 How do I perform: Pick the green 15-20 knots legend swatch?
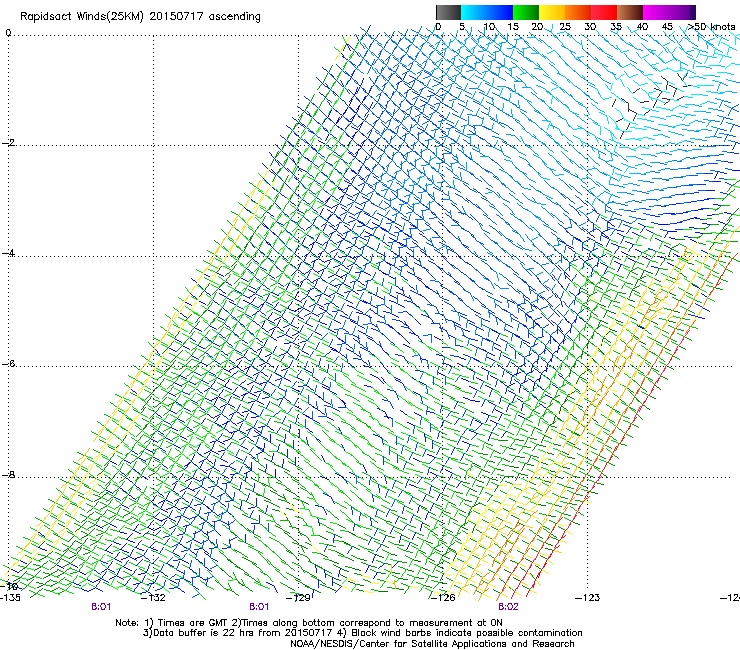(x=526, y=12)
